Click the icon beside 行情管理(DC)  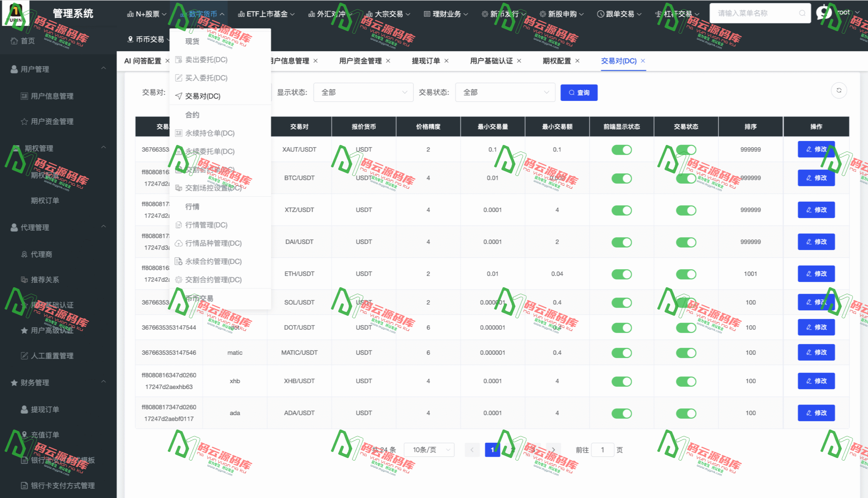tap(179, 225)
